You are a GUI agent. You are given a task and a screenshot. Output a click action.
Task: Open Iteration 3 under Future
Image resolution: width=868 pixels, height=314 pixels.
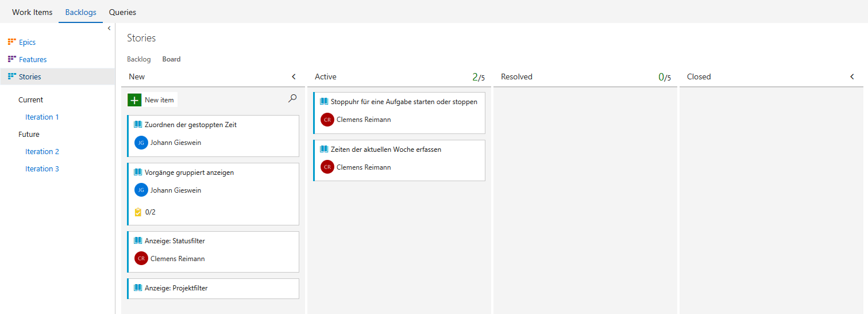[42, 169]
